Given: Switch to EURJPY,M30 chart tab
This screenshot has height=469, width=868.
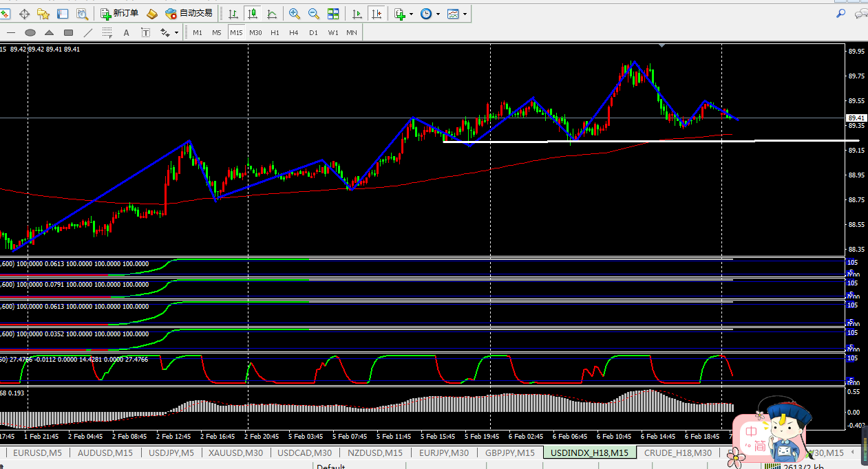Looking at the screenshot, I should 444,452.
